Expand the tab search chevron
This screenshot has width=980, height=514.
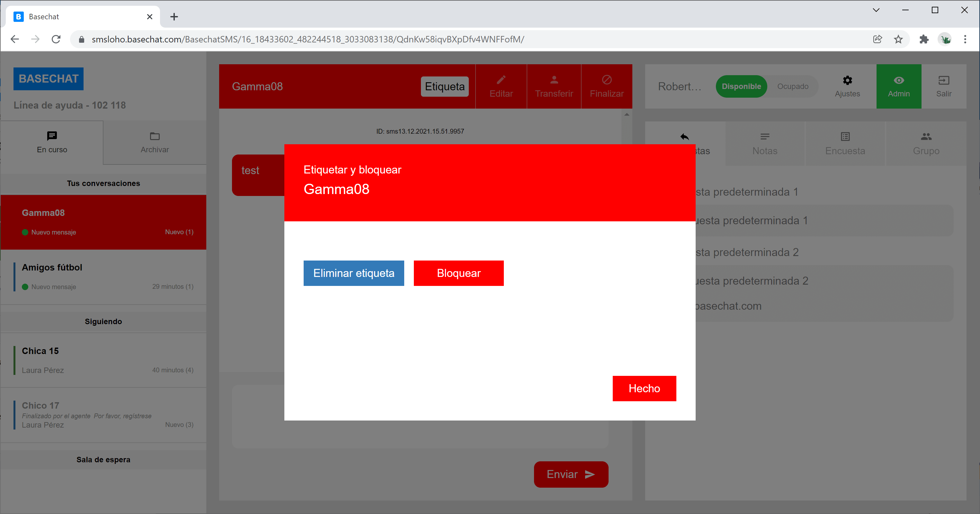(x=876, y=10)
